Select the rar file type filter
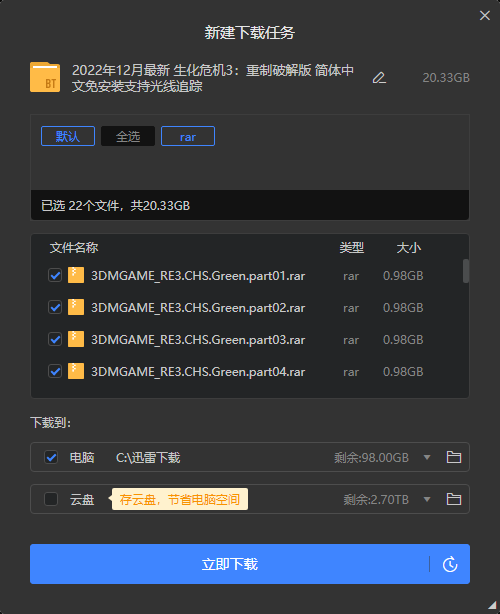 pyautogui.click(x=188, y=136)
